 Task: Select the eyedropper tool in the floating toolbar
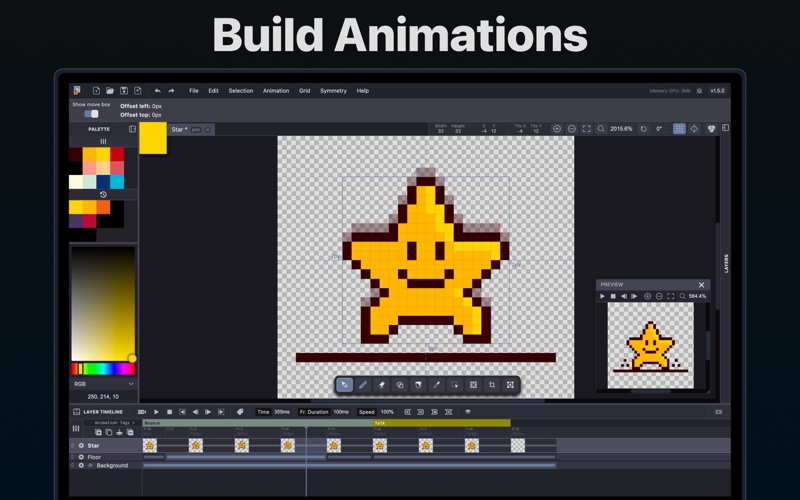pyautogui.click(x=437, y=385)
